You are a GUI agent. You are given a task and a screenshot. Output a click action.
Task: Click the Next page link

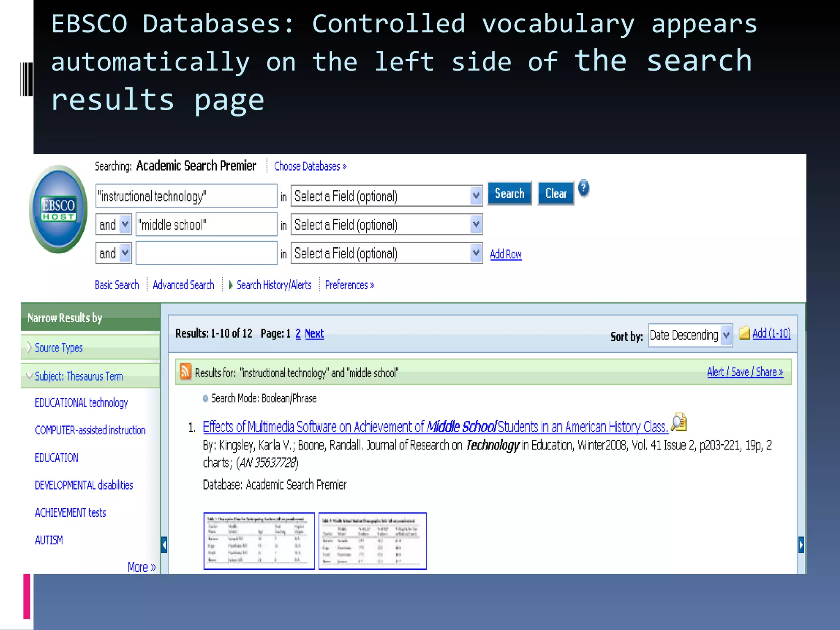coord(314,334)
